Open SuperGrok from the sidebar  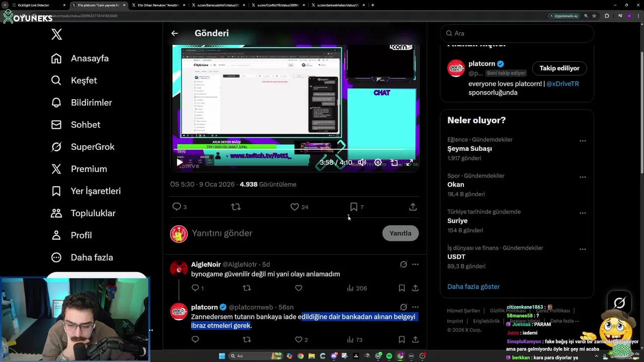pos(83,147)
